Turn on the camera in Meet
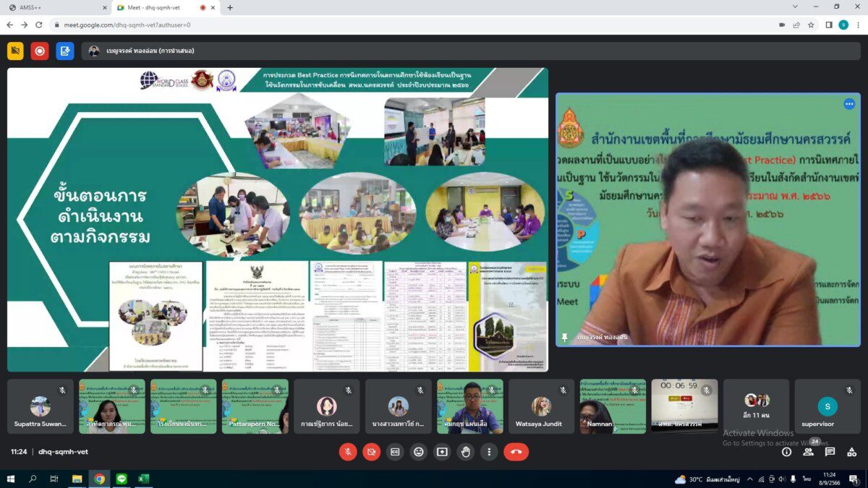 372,452
